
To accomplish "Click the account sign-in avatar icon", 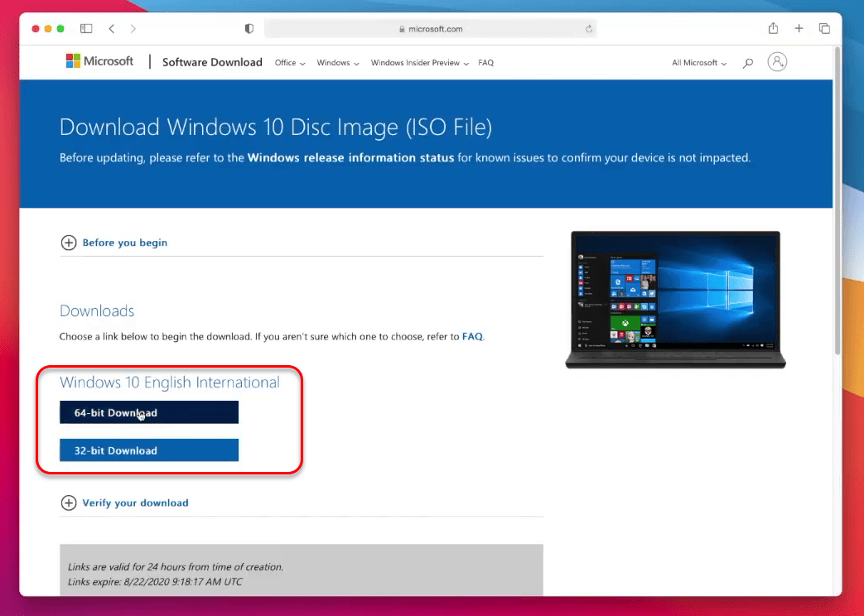I will pyautogui.click(x=777, y=62).
